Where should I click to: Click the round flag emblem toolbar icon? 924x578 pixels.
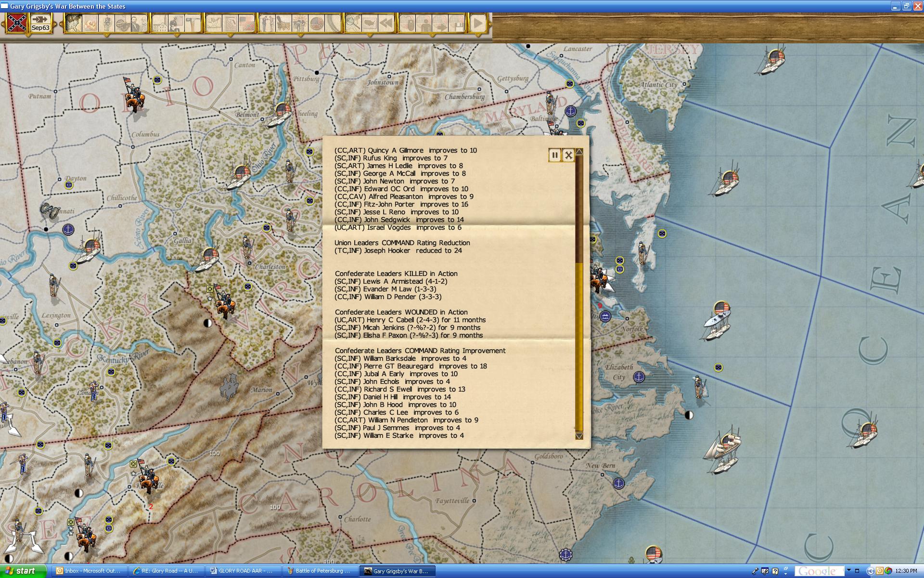point(316,23)
